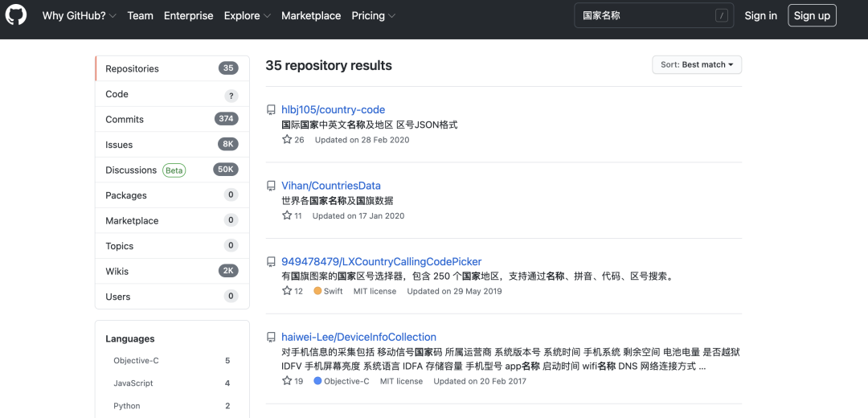Click repo icon beside Vihan/CountriesData

pos(272,186)
